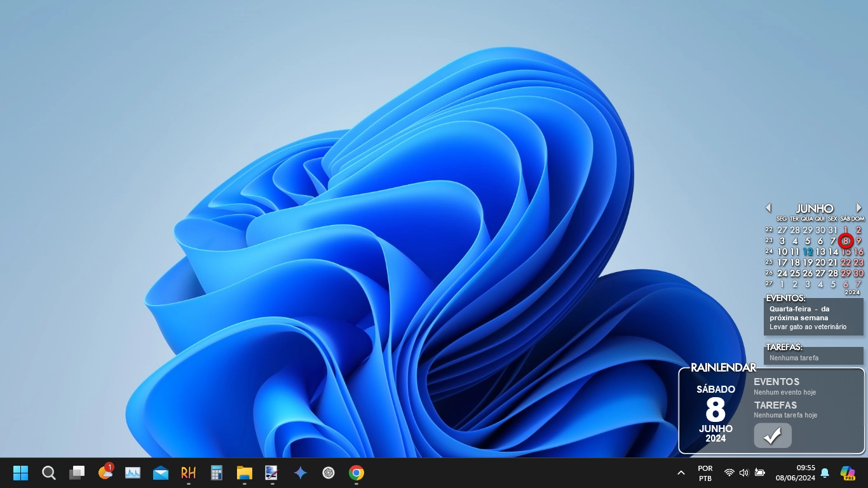This screenshot has width=868, height=488.
Task: Open the weather app with notification badge
Action: click(105, 473)
